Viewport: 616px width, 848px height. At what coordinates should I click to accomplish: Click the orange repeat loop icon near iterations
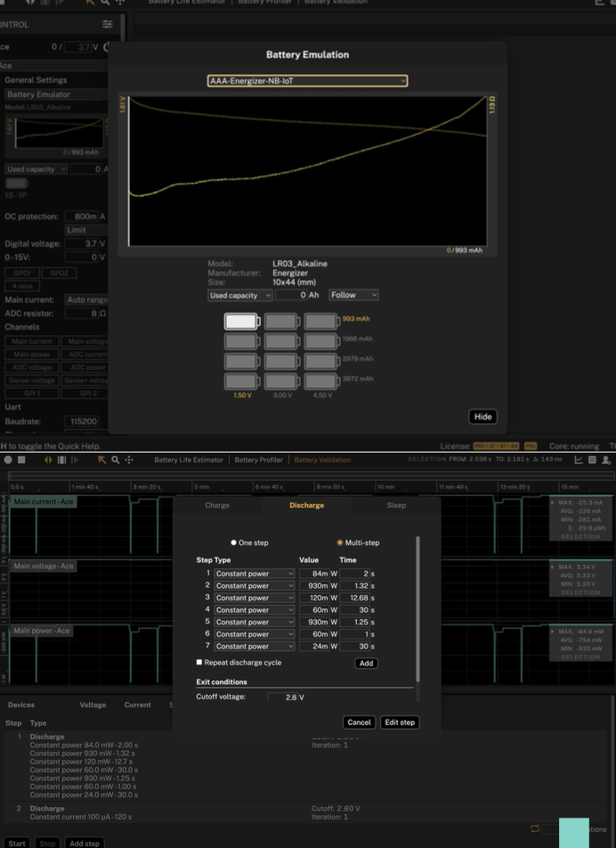point(535,828)
